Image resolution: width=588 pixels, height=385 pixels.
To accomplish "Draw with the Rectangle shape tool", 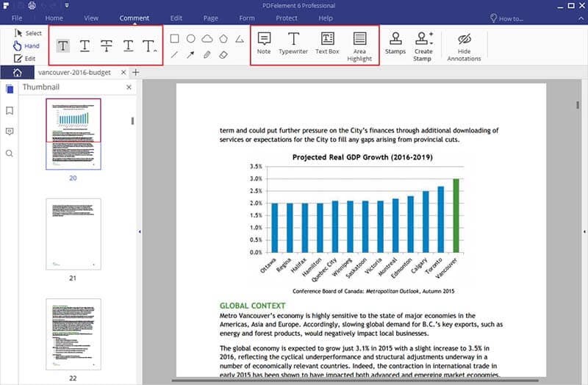I will [x=174, y=39].
